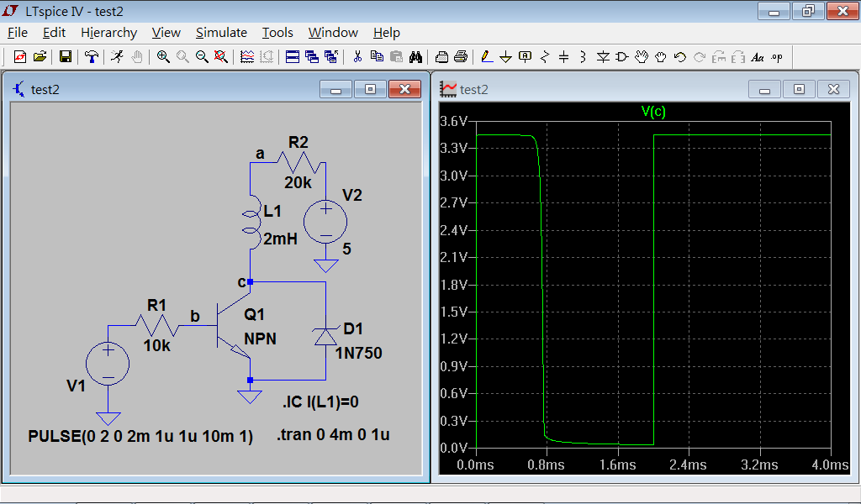The image size is (861, 504).
Task: Click the .tran 0 4m 0 1u directive
Action: point(333,434)
